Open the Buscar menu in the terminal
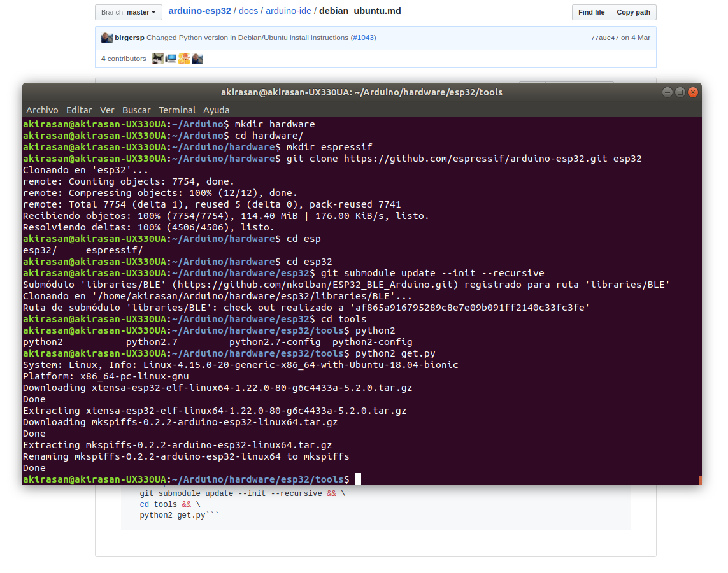This screenshot has height=573, width=728. pos(136,110)
